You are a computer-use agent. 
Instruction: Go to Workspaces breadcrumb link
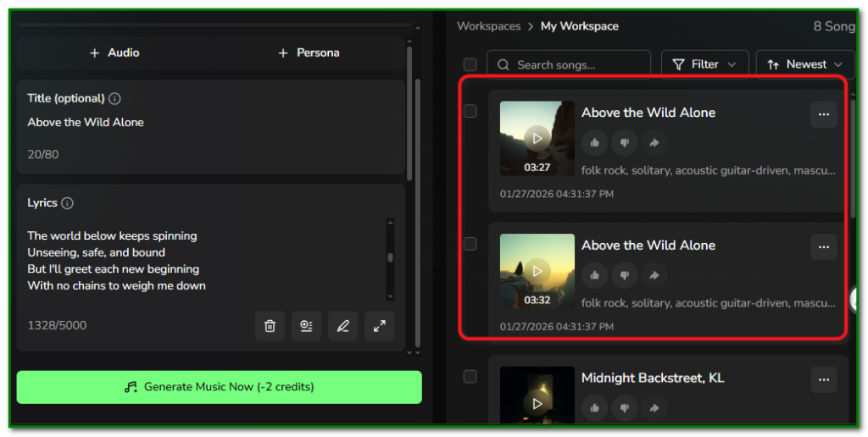(488, 26)
